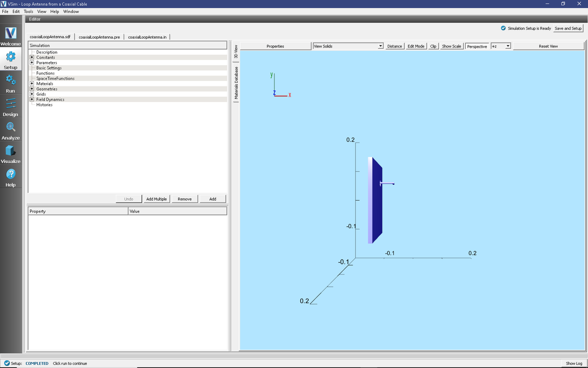Open the Welcome panel icon
This screenshot has width=588, height=368.
[x=11, y=34]
